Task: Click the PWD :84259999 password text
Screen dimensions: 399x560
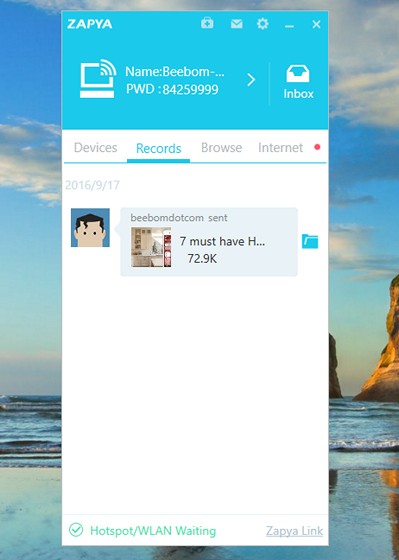Action: pyautogui.click(x=172, y=89)
